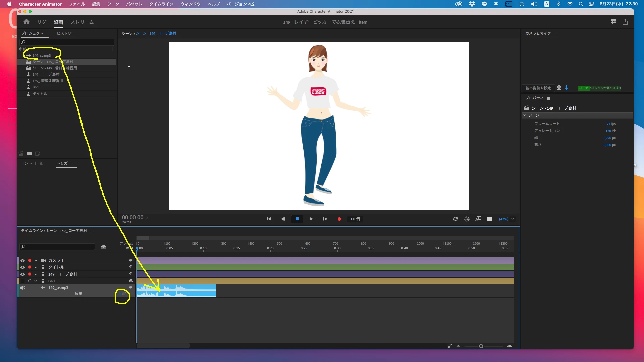This screenshot has width=644, height=362.
Task: Click the refresh scene icon
Action: pyautogui.click(x=455, y=219)
